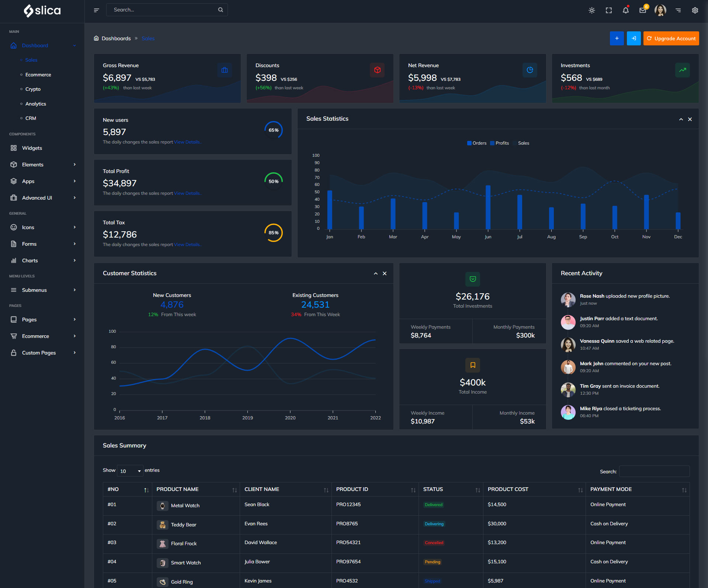Click the blue plus button
Image resolution: width=708 pixels, height=588 pixels.
point(617,38)
